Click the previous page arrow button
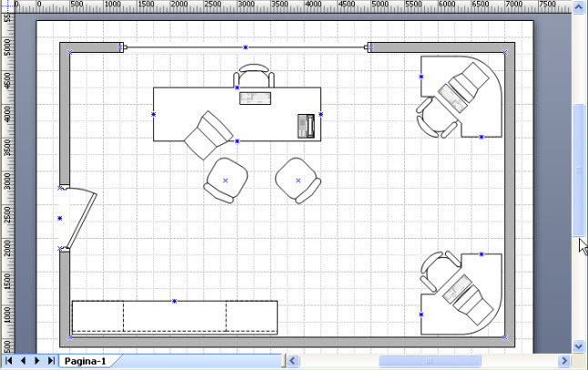This screenshot has width=588, height=370. [24, 361]
